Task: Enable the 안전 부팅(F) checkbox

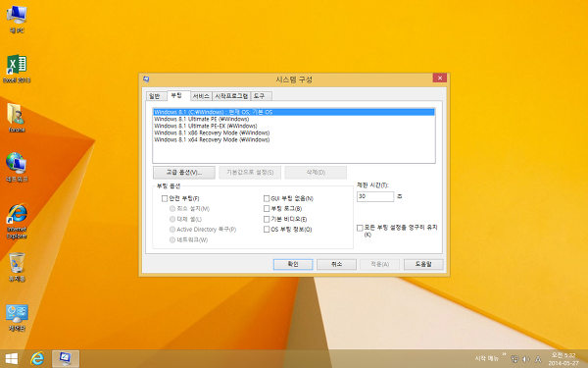Action: [165, 198]
